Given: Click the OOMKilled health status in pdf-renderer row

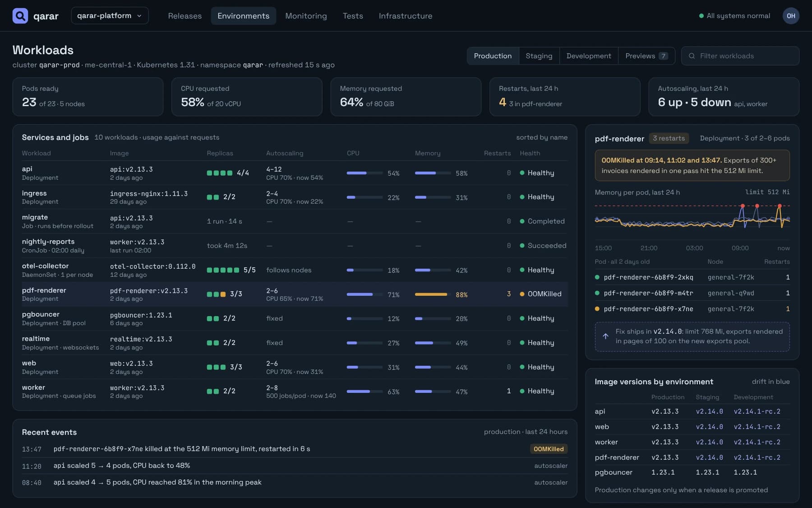Looking at the screenshot, I should [540, 294].
